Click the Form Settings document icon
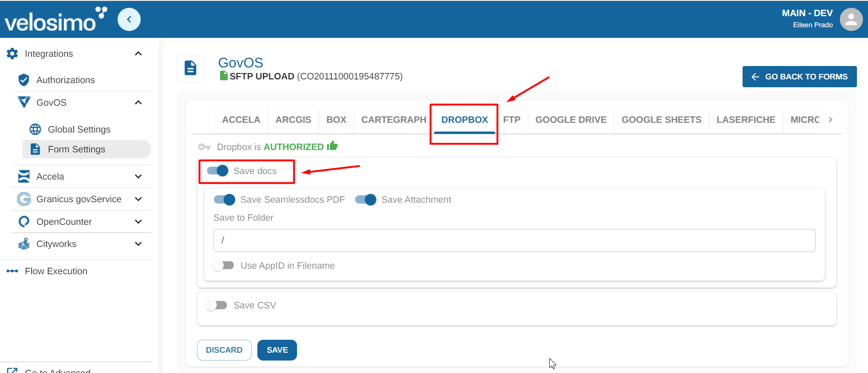Screen dimensions: 868x373 (x=35, y=149)
